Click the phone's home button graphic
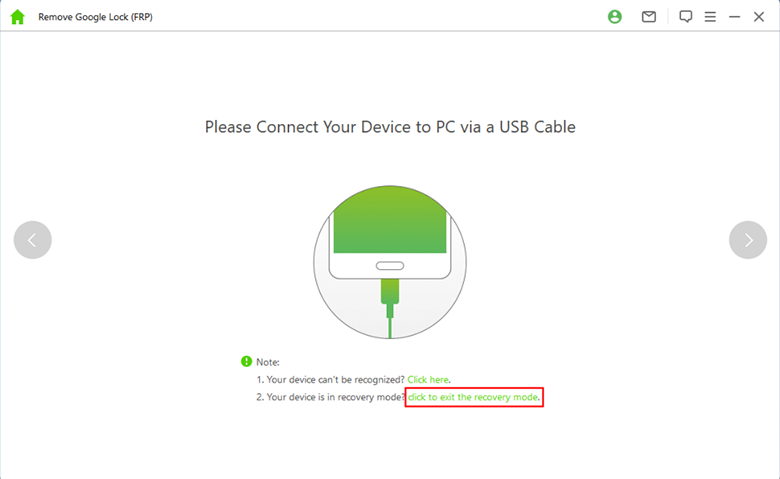The image size is (780, 479). tap(389, 267)
